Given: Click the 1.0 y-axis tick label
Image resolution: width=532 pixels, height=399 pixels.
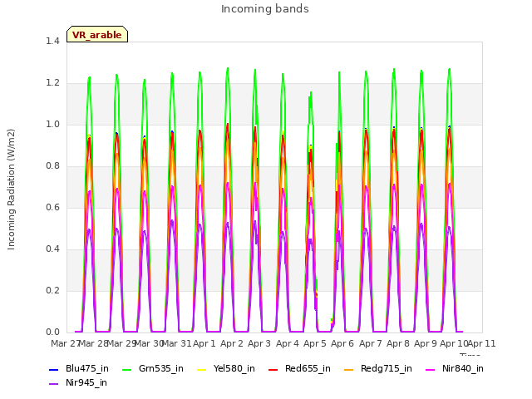Looking at the screenshot, I should tap(52, 124).
